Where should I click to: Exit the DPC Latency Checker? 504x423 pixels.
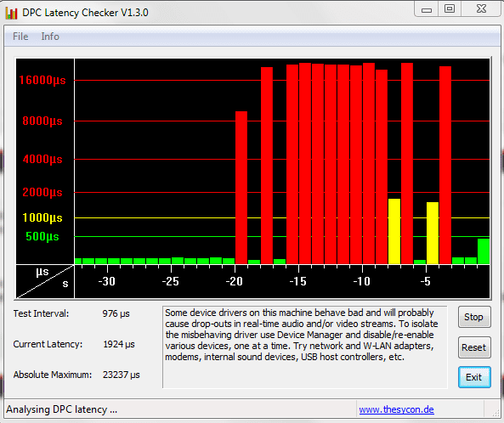pos(474,377)
